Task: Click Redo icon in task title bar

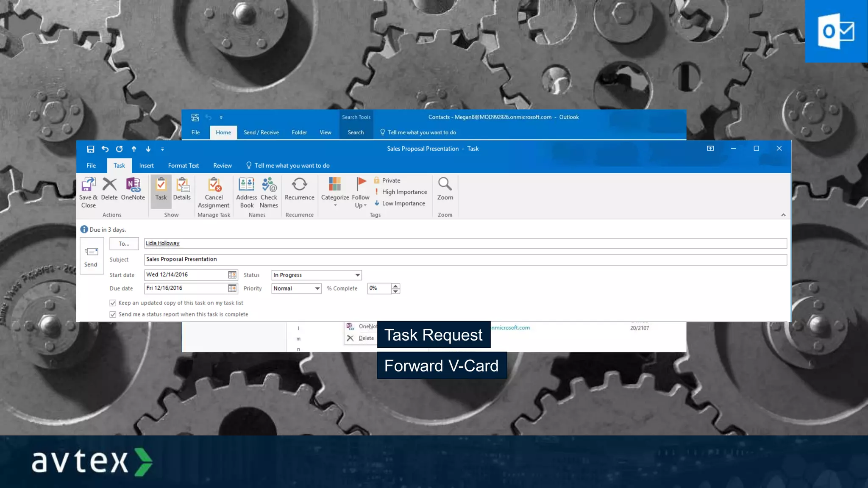Action: 120,149
